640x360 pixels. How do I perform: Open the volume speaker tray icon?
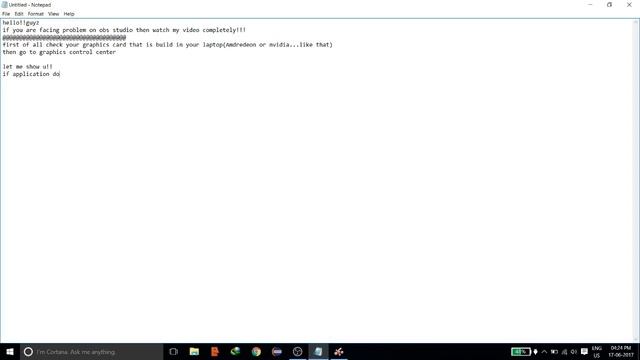pyautogui.click(x=574, y=352)
